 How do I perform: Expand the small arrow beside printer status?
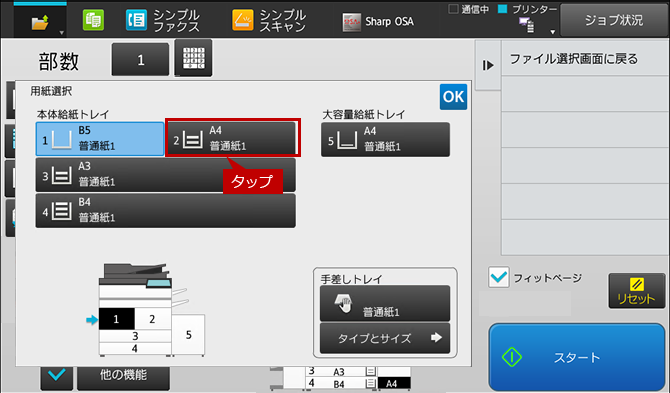[x=552, y=32]
